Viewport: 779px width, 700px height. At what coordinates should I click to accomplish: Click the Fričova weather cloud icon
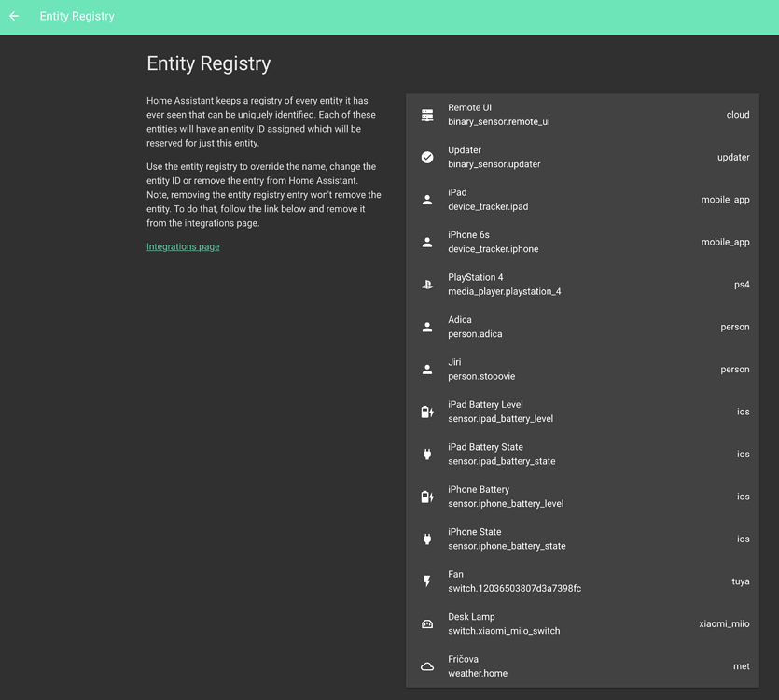[426, 665]
